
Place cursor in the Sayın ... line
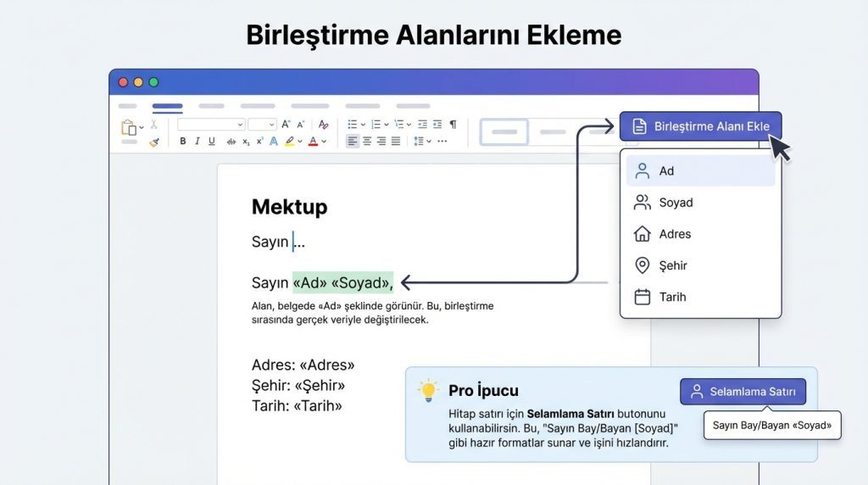pos(278,242)
